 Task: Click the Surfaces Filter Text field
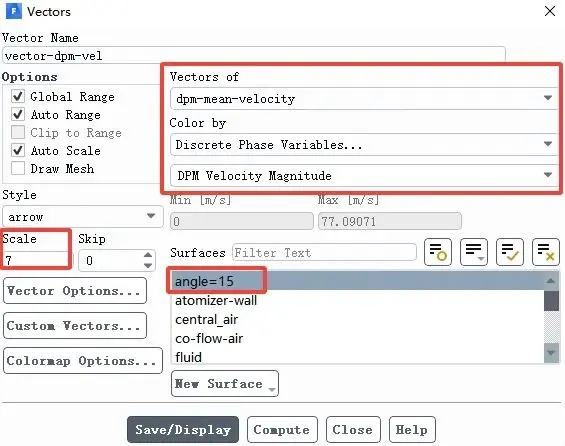[x=324, y=252]
